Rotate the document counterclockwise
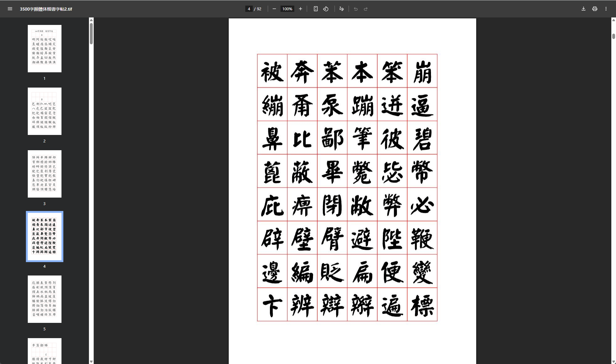616x364 pixels. click(x=326, y=9)
